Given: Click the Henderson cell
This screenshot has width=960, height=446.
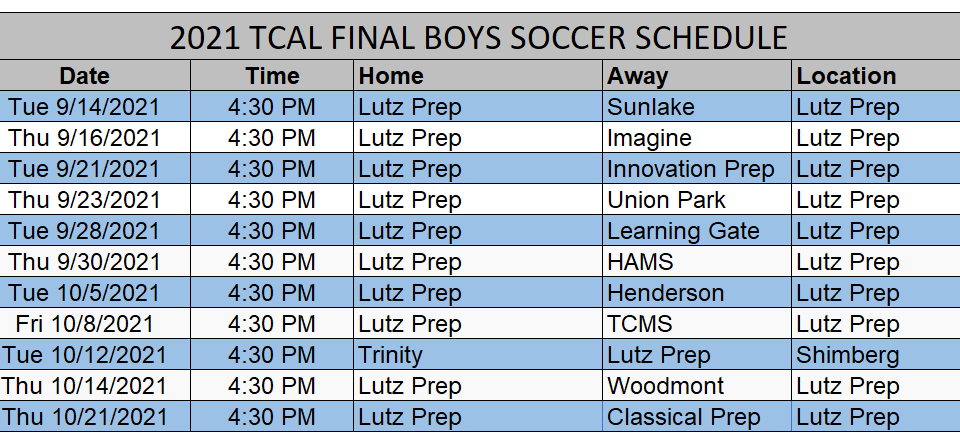Looking at the screenshot, I should pos(697,293).
